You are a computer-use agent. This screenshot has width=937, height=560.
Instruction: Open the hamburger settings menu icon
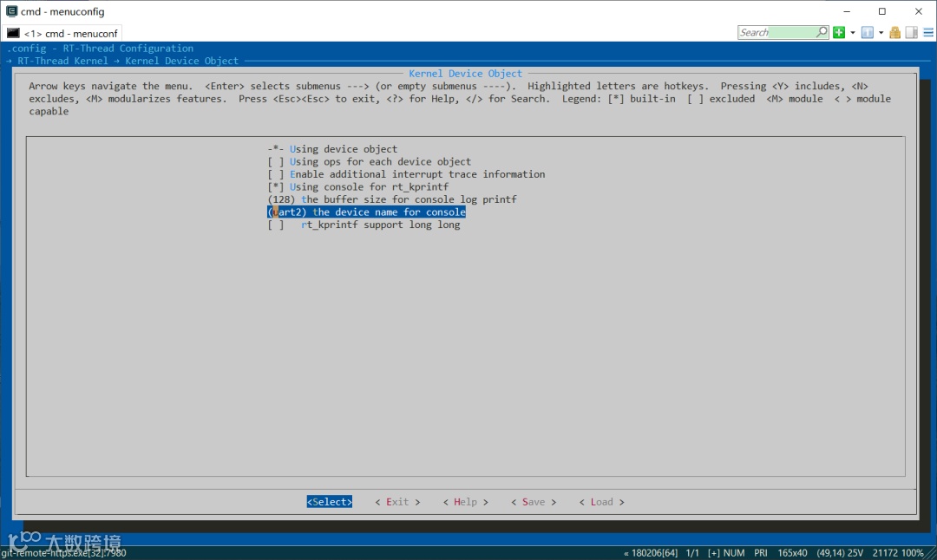928,32
